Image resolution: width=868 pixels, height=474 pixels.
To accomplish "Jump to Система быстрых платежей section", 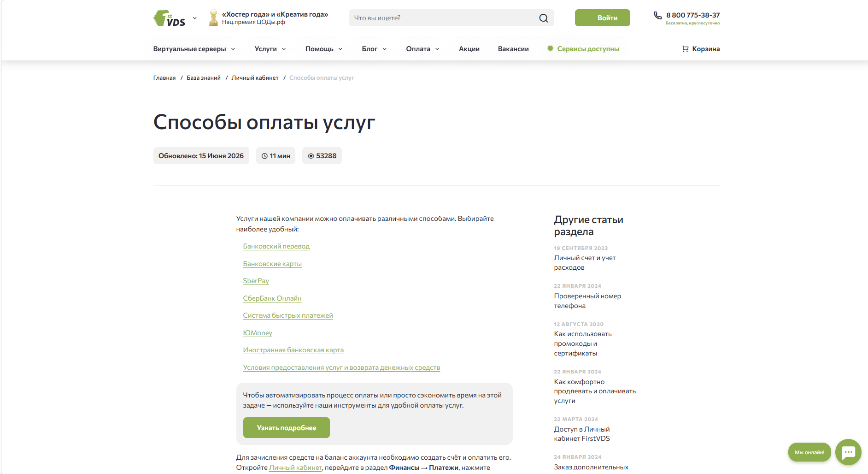I will coord(288,315).
